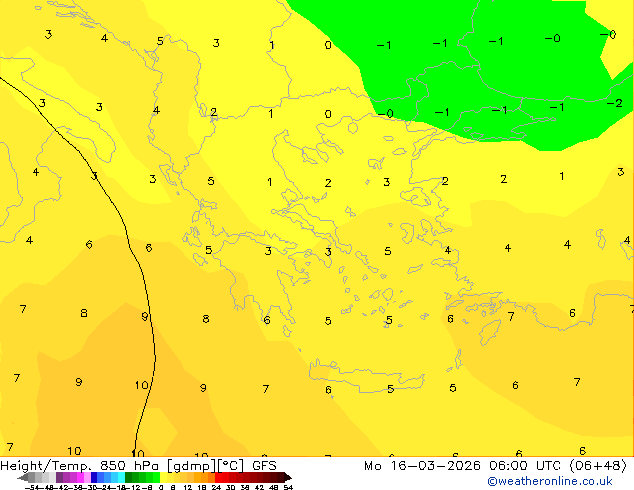Image resolution: width=634 pixels, height=490 pixels.
Task: Click the '54' legend scale end label
Action: [287, 488]
